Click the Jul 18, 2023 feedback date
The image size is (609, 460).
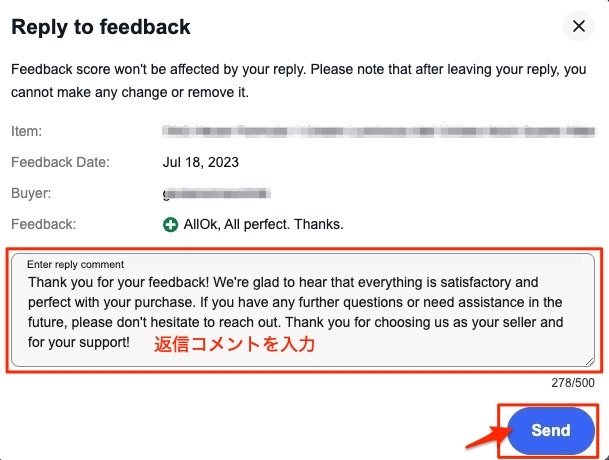(x=201, y=162)
